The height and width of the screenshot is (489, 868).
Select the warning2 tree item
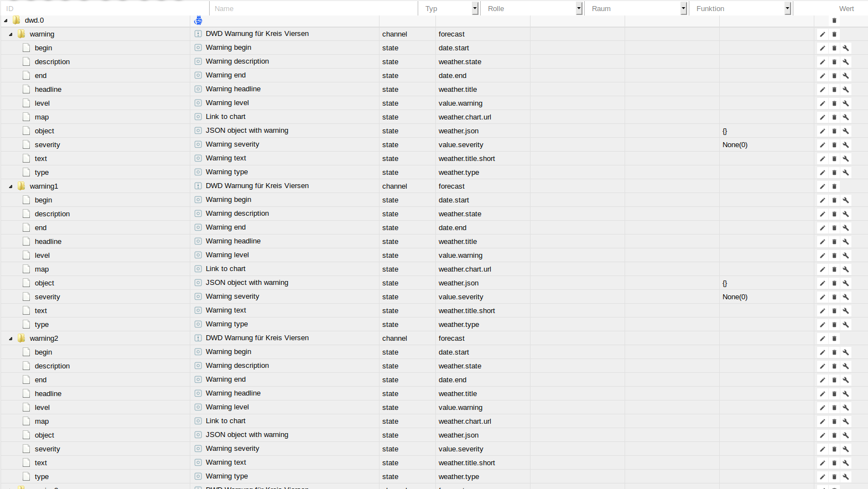pyautogui.click(x=44, y=339)
